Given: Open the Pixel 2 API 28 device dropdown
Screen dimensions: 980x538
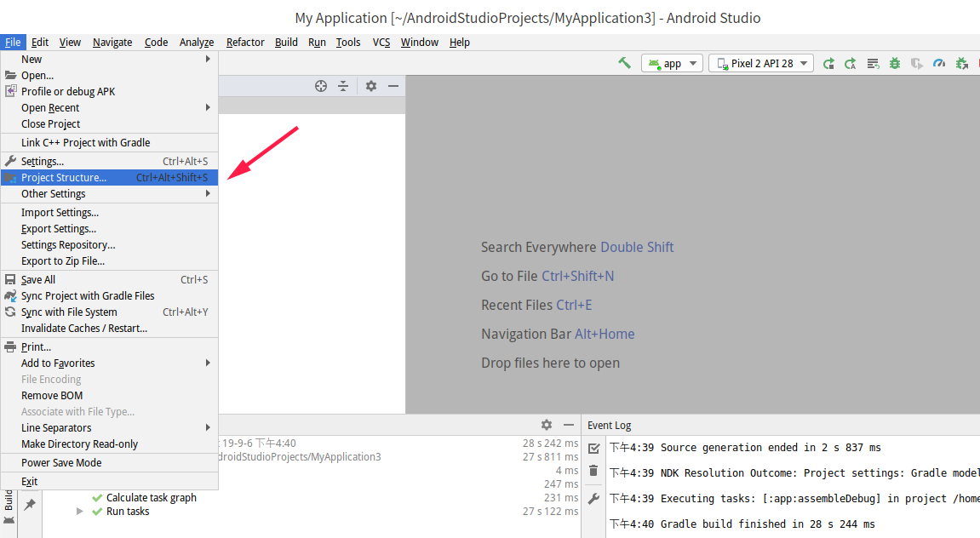Looking at the screenshot, I should pyautogui.click(x=760, y=63).
